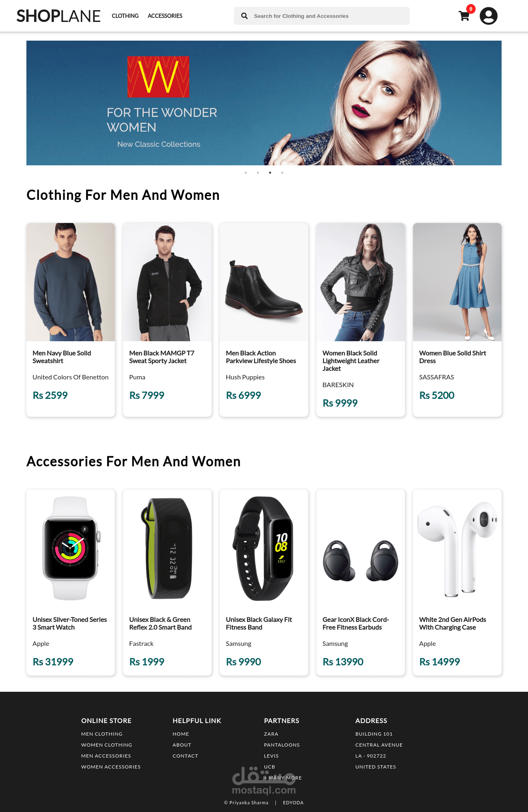The image size is (528, 812).
Task: Click the SHOPLANE logo
Action: (58, 16)
